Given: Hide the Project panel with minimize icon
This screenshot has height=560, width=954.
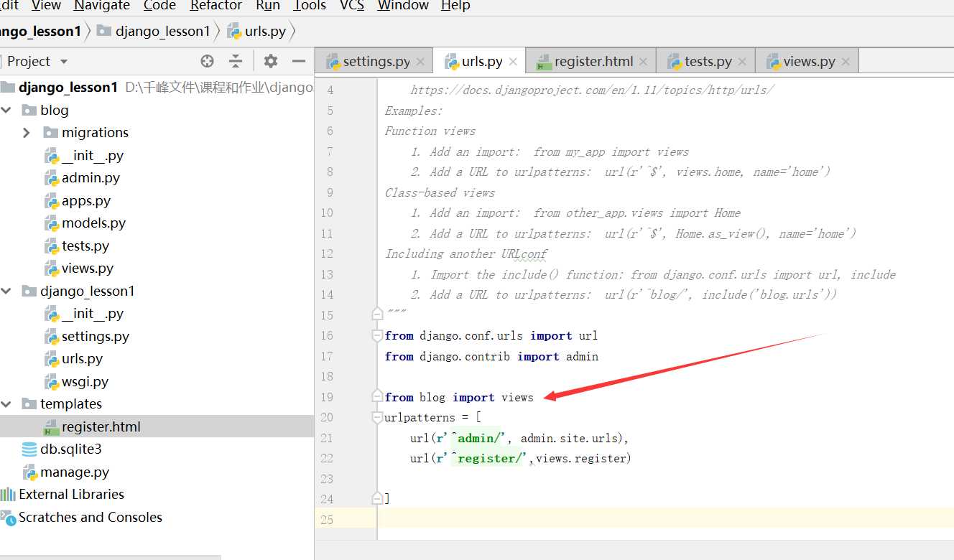Looking at the screenshot, I should pyautogui.click(x=299, y=61).
